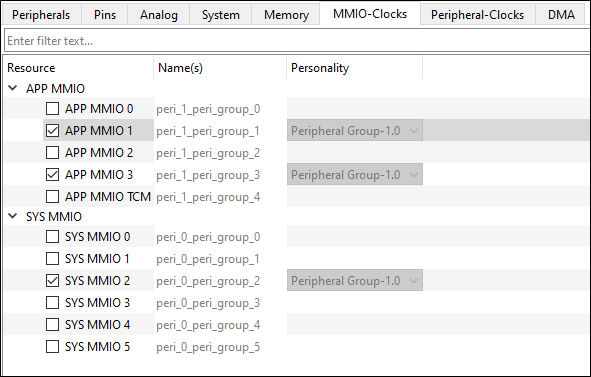The image size is (591, 377).
Task: Enable the APP MMIO 2 checkbox
Action: (x=52, y=152)
